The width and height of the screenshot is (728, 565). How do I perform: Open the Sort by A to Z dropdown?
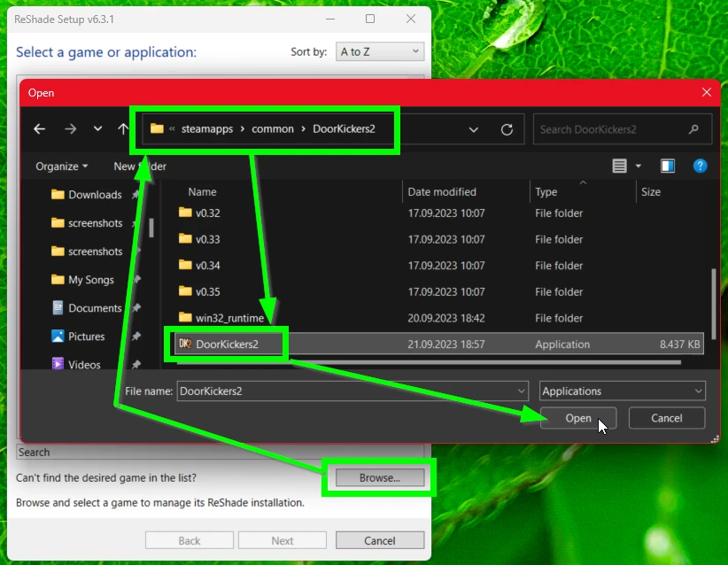[x=380, y=51]
